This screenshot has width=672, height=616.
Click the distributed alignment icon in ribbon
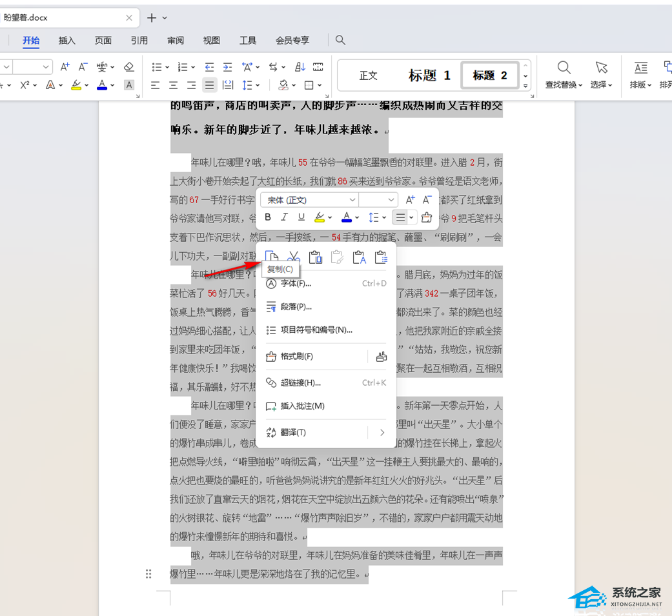click(x=228, y=84)
